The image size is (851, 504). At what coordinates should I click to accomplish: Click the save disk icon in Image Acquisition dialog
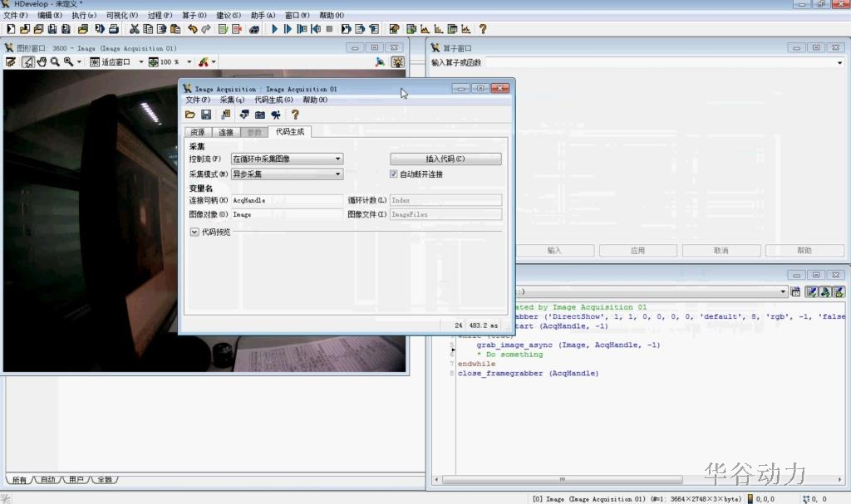(206, 115)
